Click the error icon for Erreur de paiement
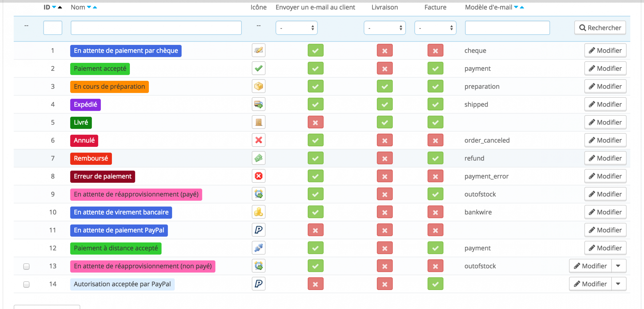 [x=258, y=176]
